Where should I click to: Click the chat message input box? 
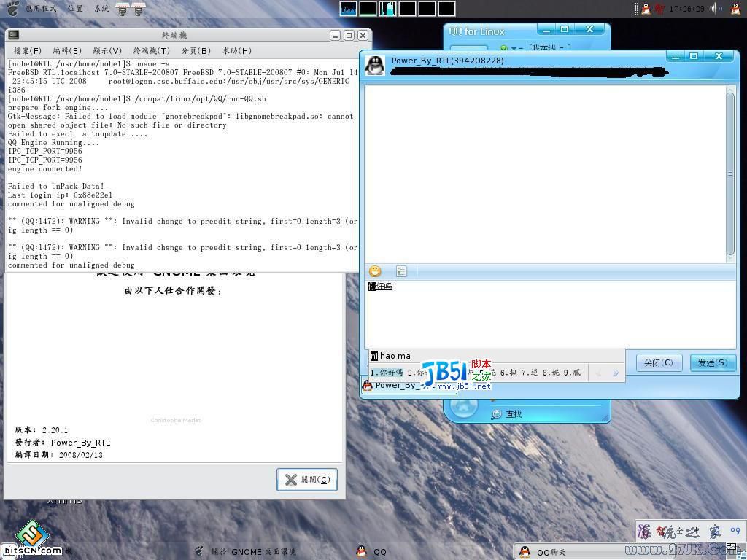550,314
